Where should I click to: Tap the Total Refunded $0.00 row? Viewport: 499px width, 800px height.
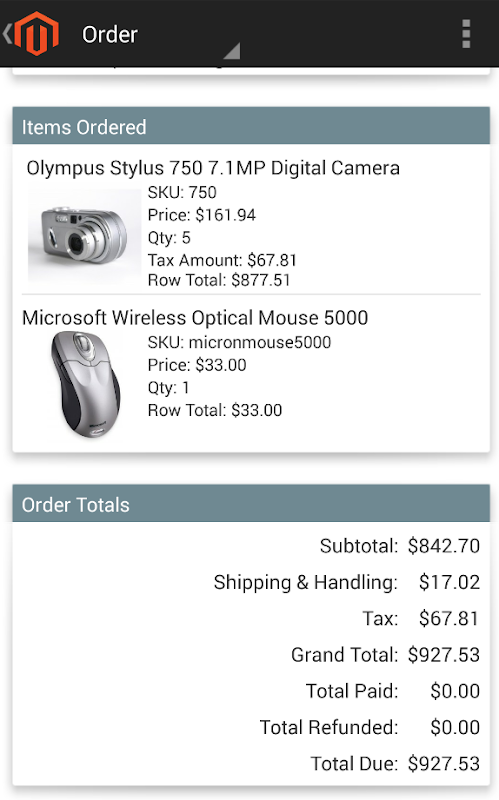tap(369, 727)
